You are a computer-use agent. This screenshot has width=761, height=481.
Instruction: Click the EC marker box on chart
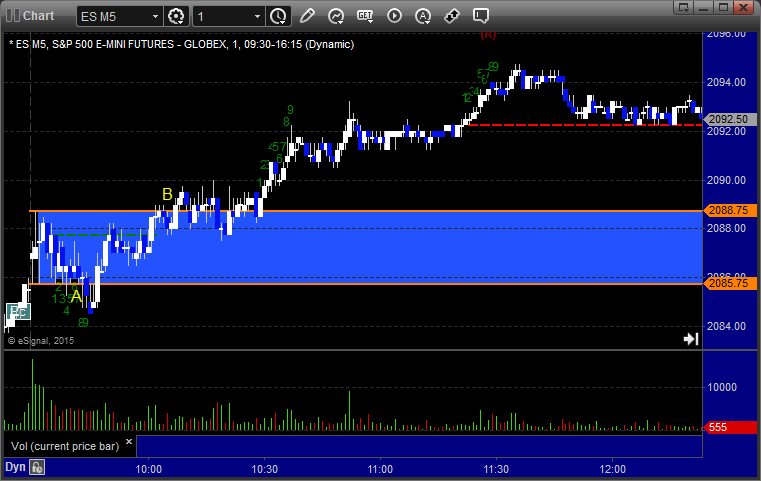pyautogui.click(x=18, y=312)
